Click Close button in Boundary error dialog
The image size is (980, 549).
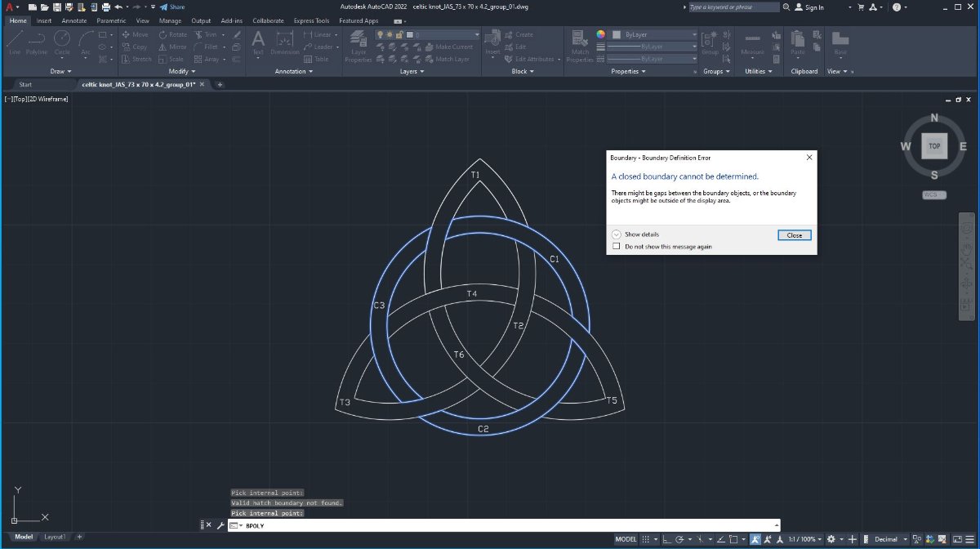pos(795,234)
